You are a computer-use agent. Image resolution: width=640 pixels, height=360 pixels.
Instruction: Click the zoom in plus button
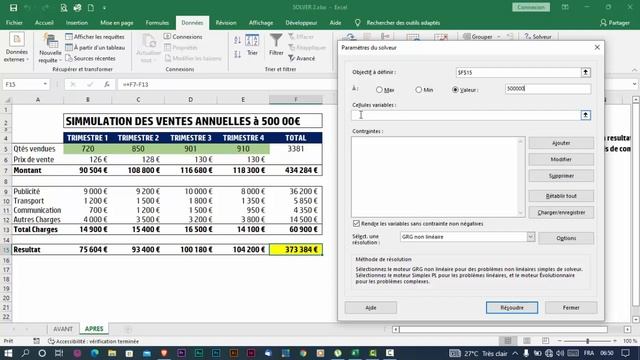tap(615, 341)
